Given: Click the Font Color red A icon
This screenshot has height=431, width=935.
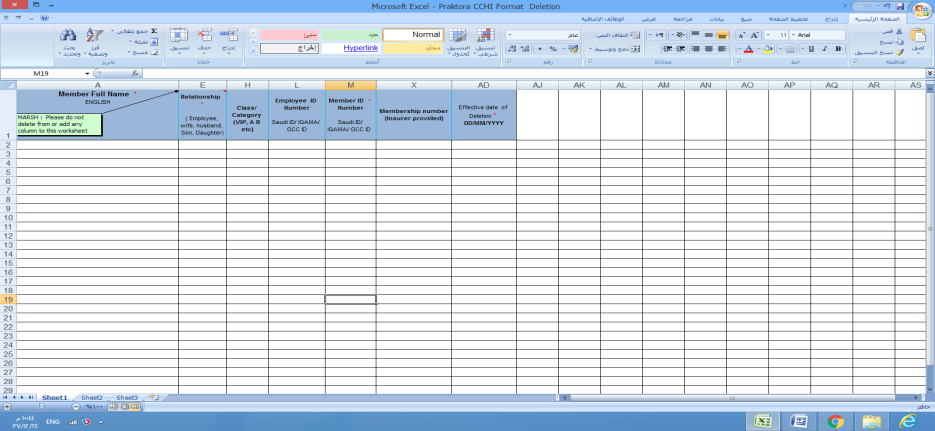Looking at the screenshot, I should tap(748, 49).
